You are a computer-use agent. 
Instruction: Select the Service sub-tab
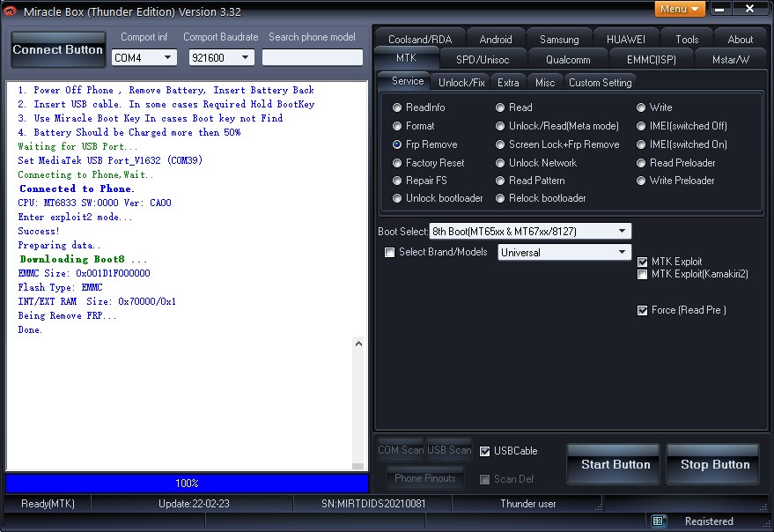(x=408, y=81)
